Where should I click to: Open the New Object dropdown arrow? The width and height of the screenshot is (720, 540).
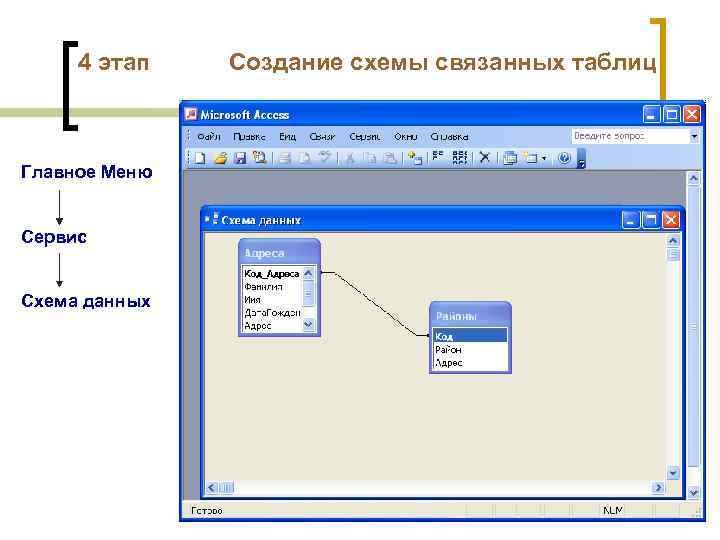click(x=544, y=158)
